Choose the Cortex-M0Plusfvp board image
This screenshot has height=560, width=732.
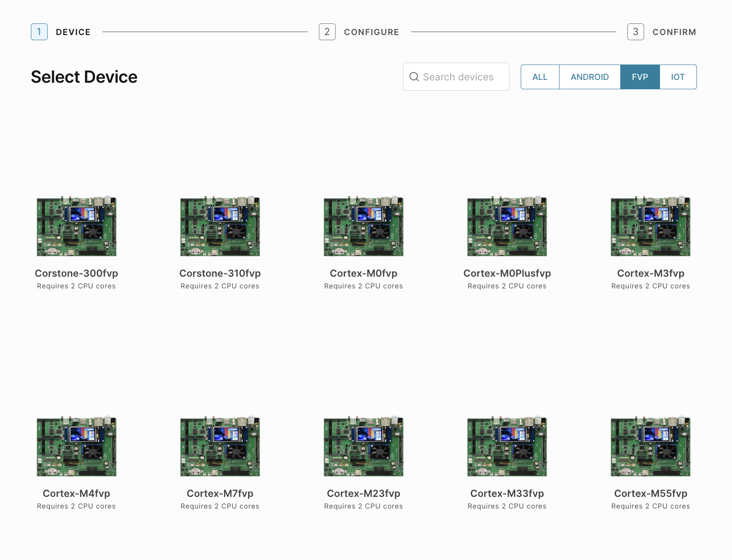(x=507, y=226)
